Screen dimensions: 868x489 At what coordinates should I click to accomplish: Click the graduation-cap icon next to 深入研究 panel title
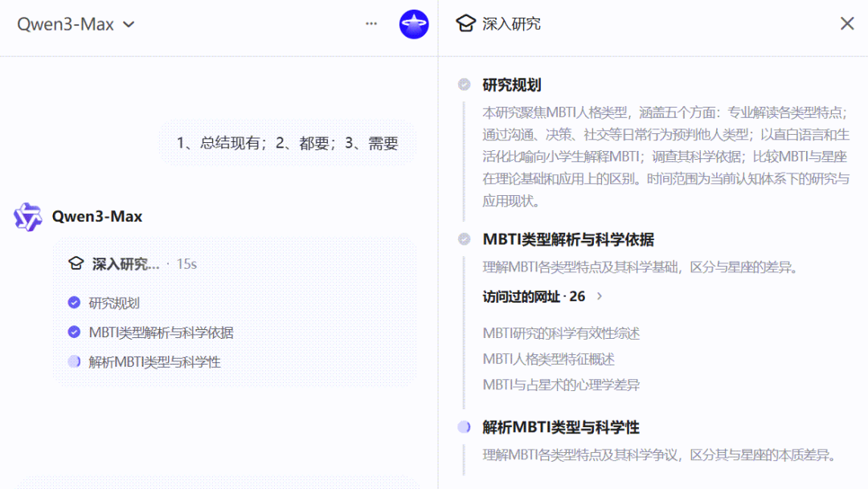click(467, 23)
